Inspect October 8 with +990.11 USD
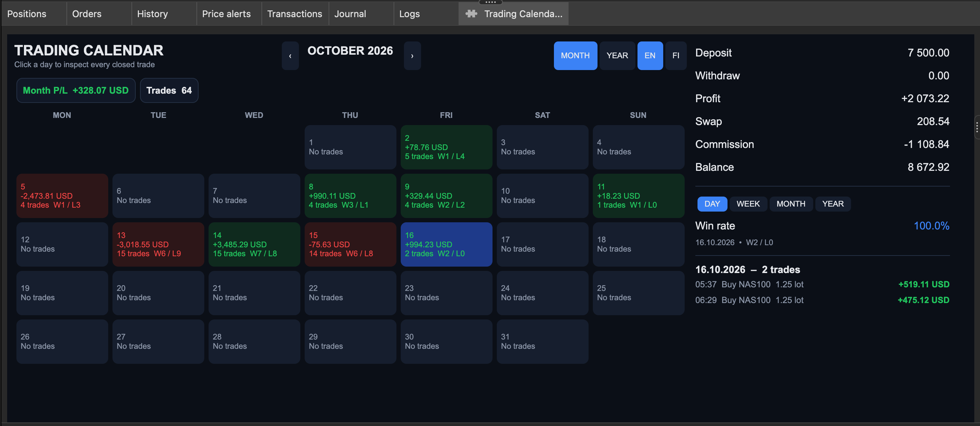The image size is (980, 426). click(350, 196)
